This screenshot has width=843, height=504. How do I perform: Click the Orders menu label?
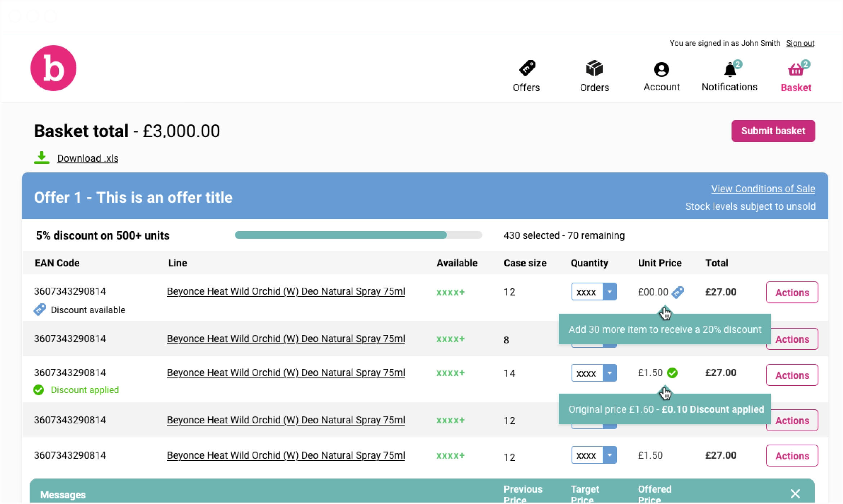[x=594, y=87]
